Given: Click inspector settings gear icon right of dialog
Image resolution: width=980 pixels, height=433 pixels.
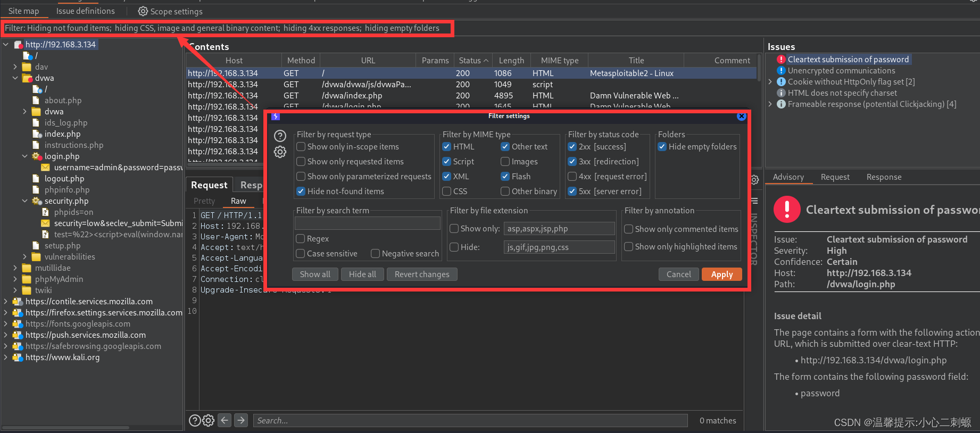Looking at the screenshot, I should pyautogui.click(x=754, y=180).
